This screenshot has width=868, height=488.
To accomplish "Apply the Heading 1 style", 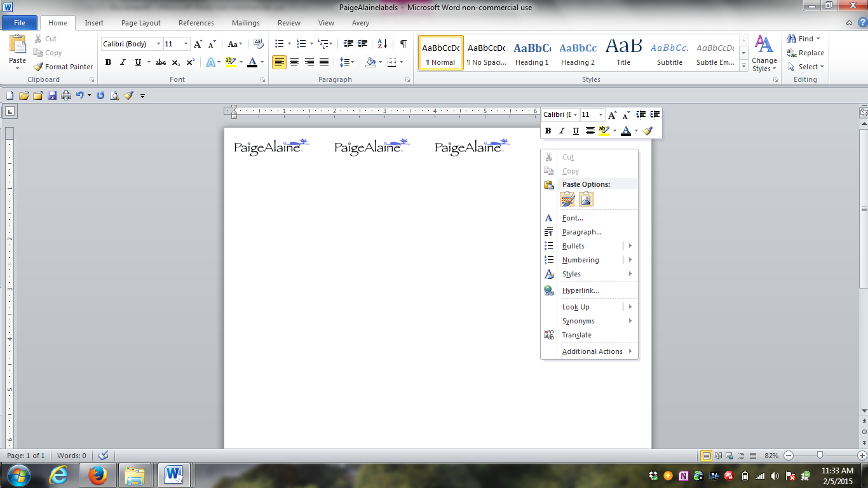I will [x=532, y=53].
